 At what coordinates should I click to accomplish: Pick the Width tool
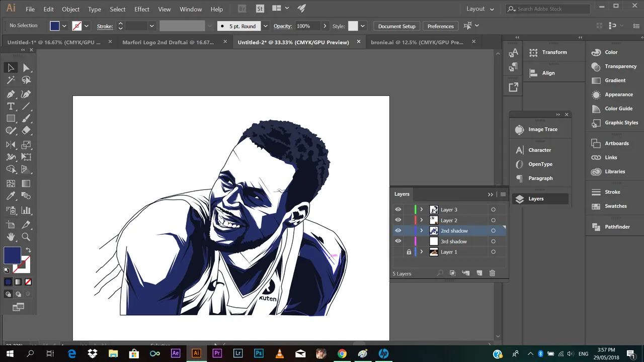[x=11, y=157]
